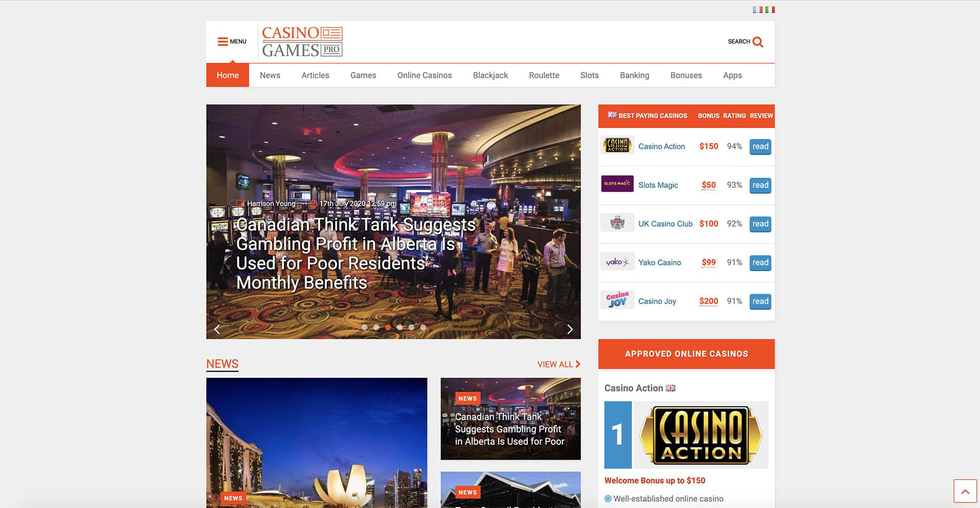Click the Casino Action logo in table
The image size is (980, 508).
pos(617,146)
